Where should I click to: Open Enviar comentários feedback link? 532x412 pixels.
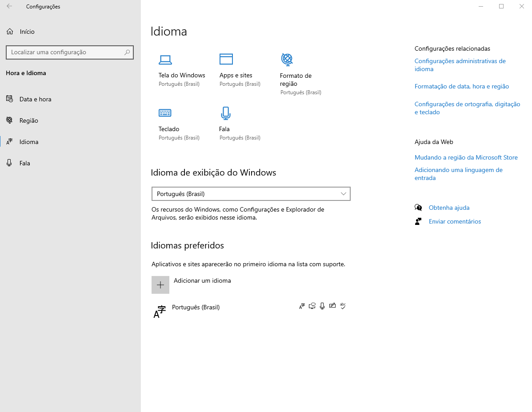point(455,221)
